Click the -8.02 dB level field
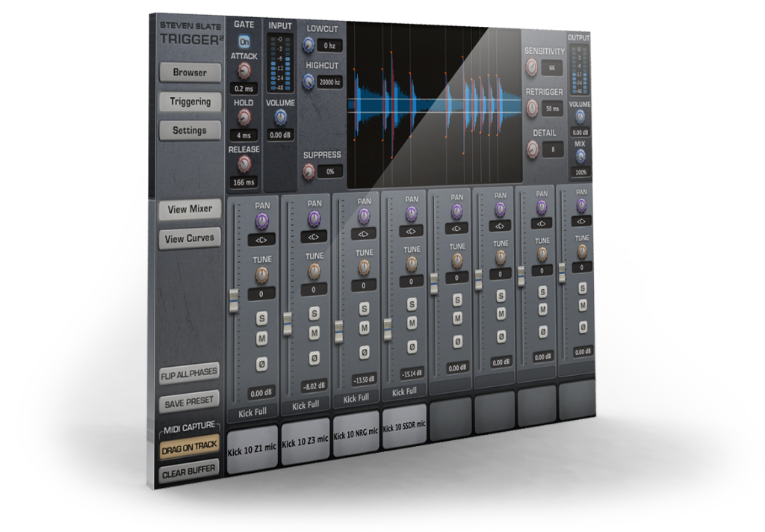This screenshot has height=532, width=765. click(x=314, y=386)
